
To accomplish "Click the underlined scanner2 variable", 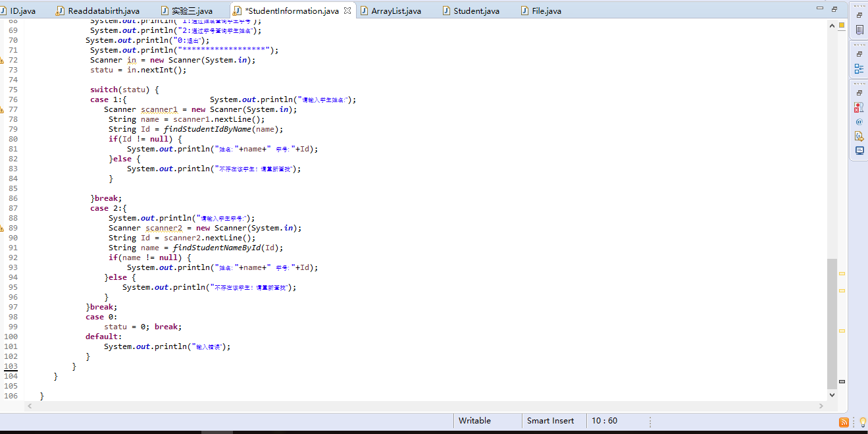I will [x=164, y=228].
